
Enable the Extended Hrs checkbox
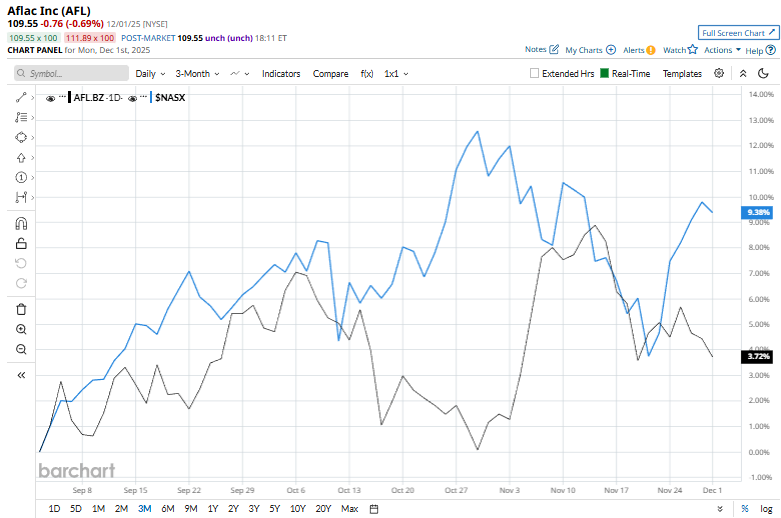pos(534,73)
